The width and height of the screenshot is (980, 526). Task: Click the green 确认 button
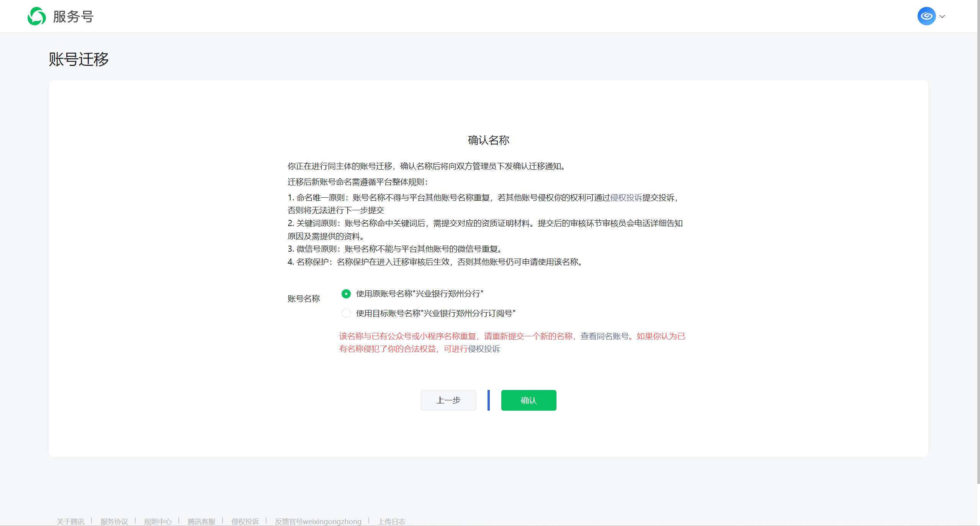pyautogui.click(x=528, y=400)
